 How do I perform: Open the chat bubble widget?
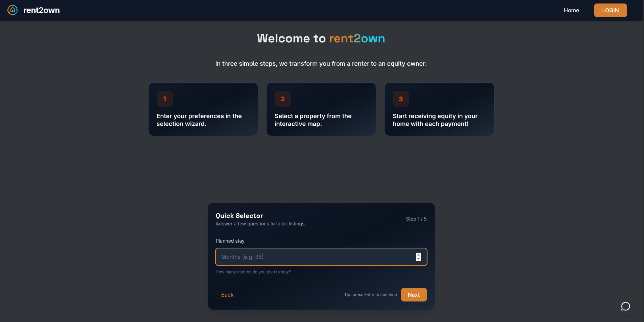click(x=625, y=306)
